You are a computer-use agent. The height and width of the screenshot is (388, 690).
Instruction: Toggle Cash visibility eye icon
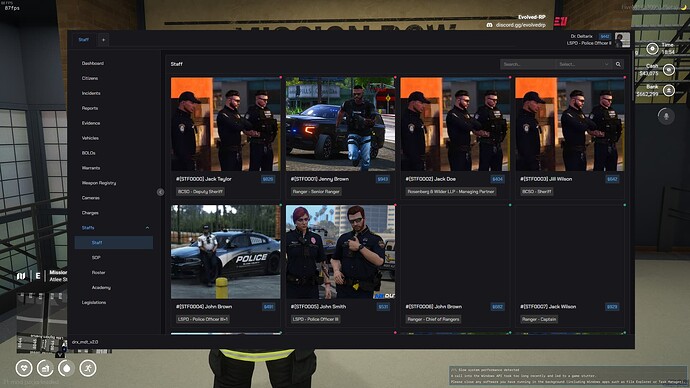coord(668,70)
